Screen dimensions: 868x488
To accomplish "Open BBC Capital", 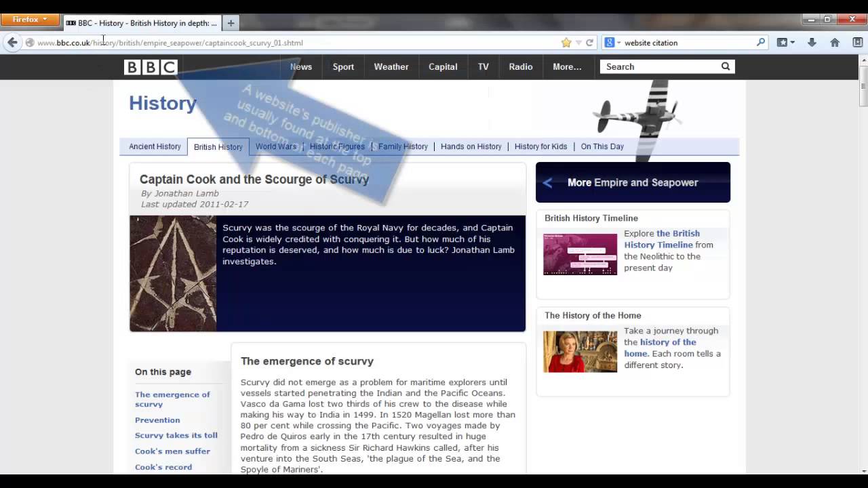I will [x=443, y=67].
